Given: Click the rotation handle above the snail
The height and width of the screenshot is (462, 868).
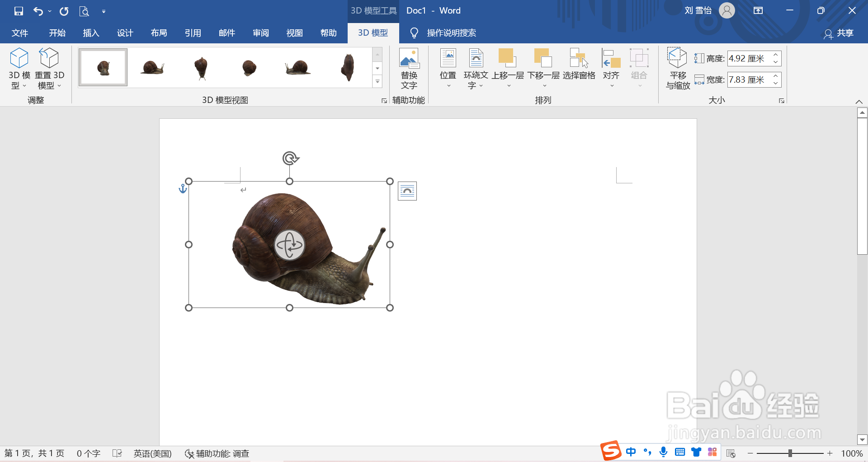Looking at the screenshot, I should [291, 158].
